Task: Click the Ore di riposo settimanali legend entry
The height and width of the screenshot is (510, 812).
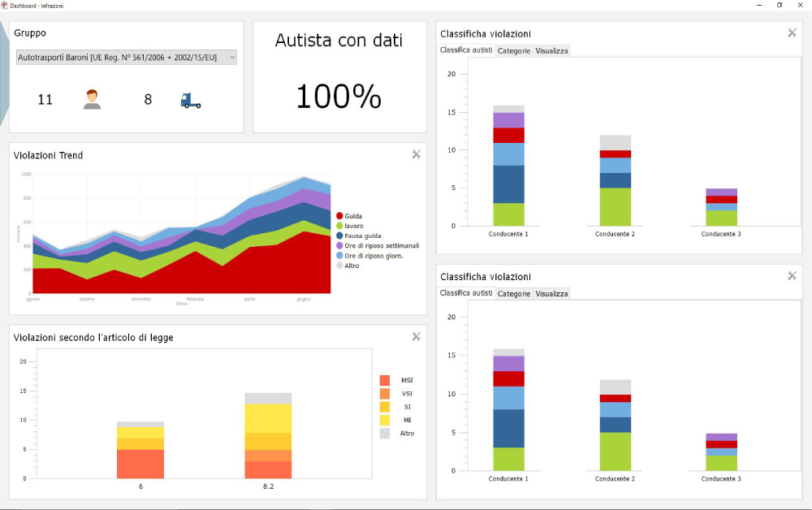Action: (339, 245)
